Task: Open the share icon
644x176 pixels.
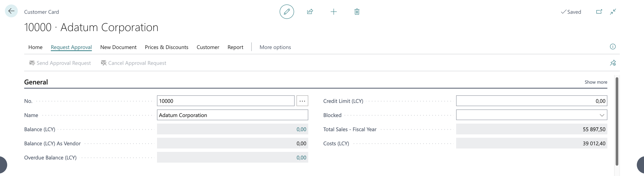Action: (x=310, y=12)
